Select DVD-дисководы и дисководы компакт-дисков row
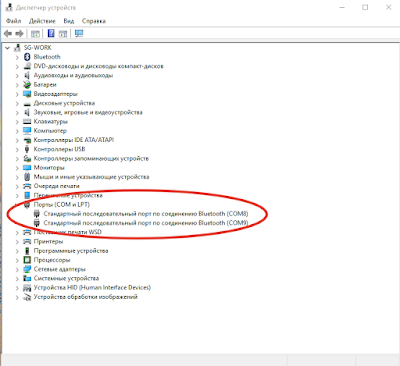This screenshot has height=366, width=400. (99, 66)
